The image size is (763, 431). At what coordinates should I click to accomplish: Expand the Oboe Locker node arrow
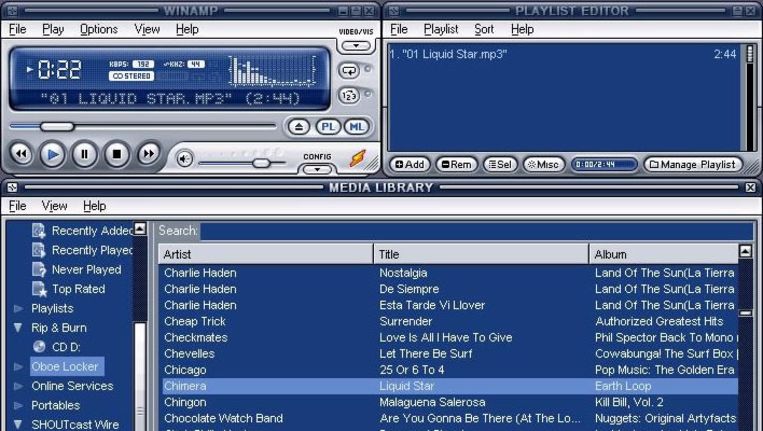click(x=18, y=367)
